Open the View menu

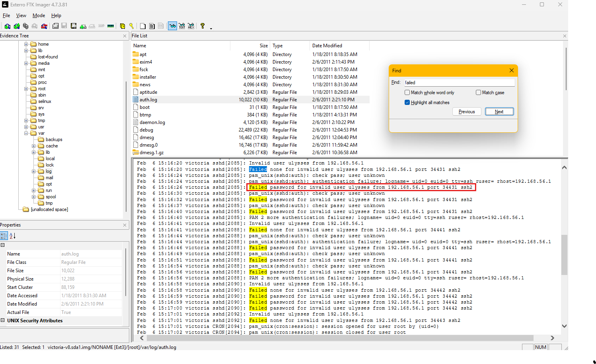[x=21, y=15]
